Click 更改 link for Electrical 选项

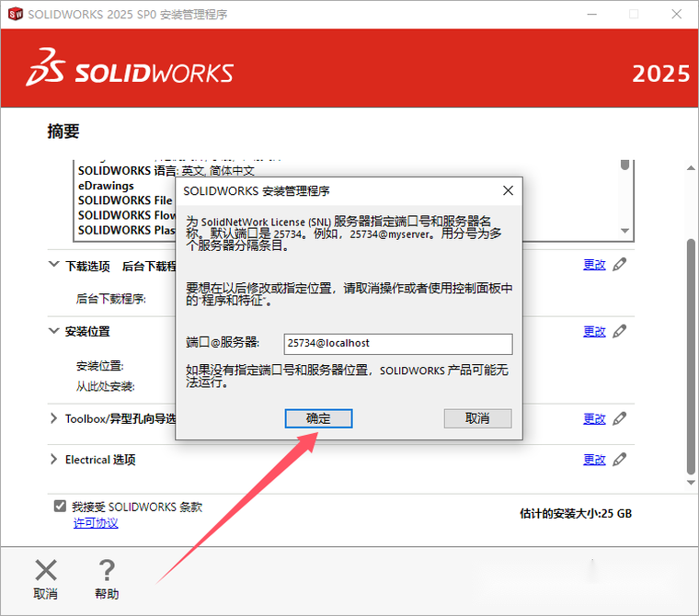tap(594, 459)
